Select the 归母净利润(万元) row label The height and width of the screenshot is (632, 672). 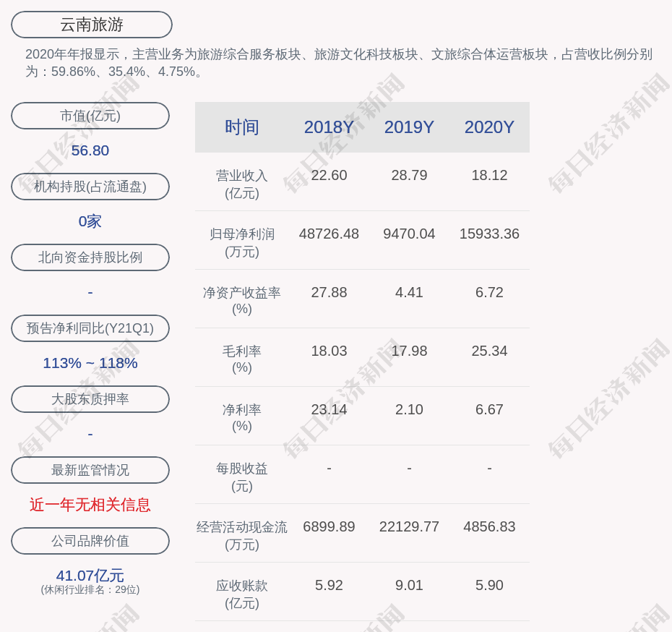pos(242,243)
